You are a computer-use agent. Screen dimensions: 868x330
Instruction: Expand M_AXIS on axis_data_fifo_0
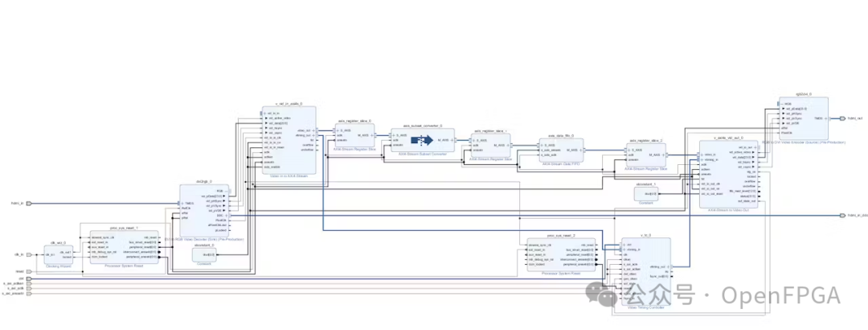tap(581, 150)
